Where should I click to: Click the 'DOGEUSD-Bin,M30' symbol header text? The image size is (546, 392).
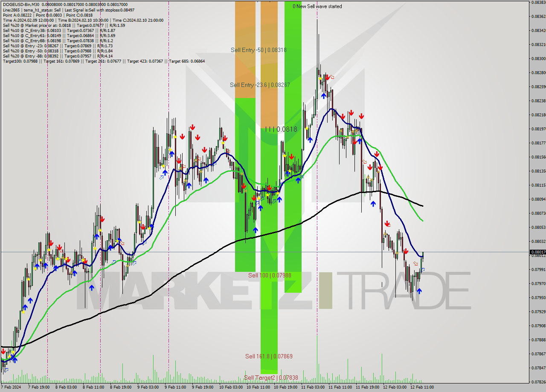(21, 5)
